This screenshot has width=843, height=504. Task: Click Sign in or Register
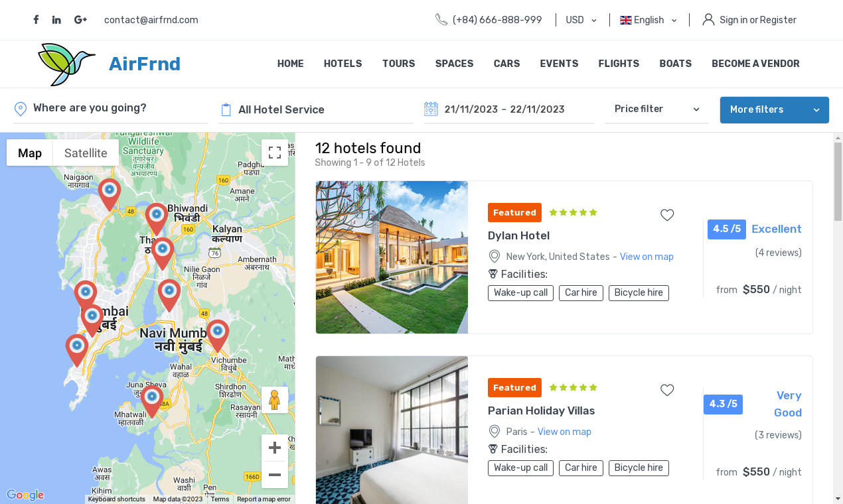[x=758, y=20]
